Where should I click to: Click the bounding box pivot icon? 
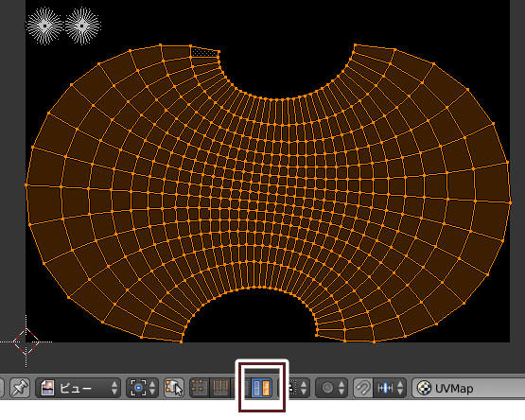[x=138, y=388]
